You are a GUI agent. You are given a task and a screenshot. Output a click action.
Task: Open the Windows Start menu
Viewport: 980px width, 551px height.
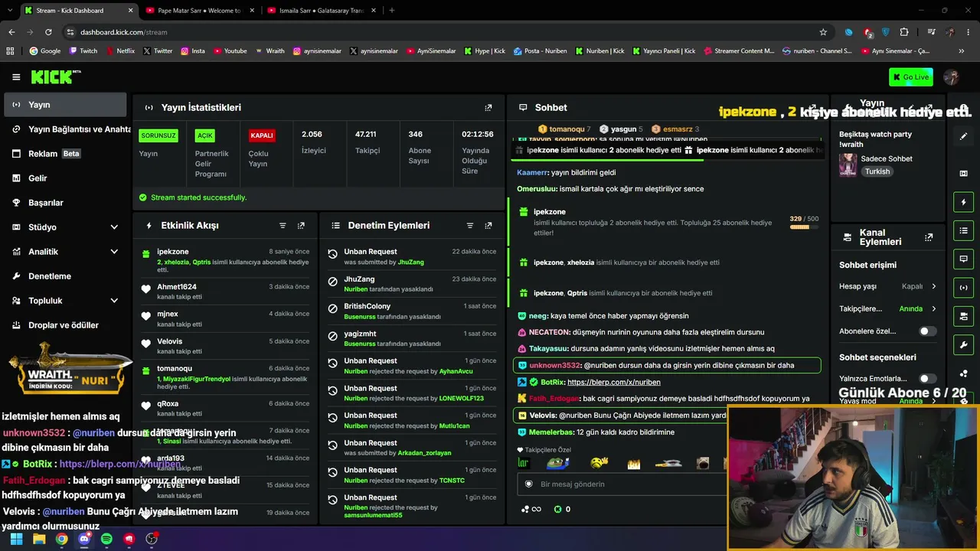pos(16,539)
